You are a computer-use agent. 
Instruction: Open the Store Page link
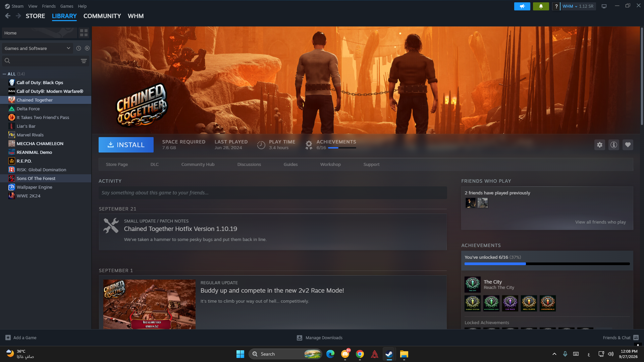117,165
